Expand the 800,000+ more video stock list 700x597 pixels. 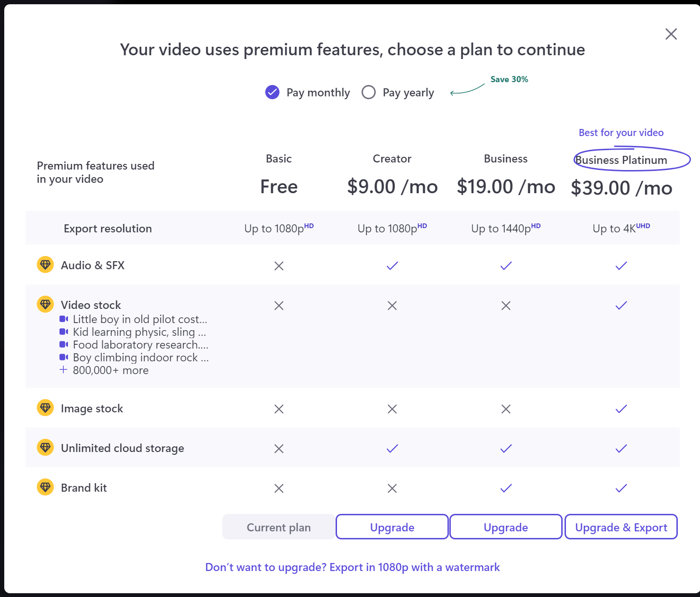point(110,370)
